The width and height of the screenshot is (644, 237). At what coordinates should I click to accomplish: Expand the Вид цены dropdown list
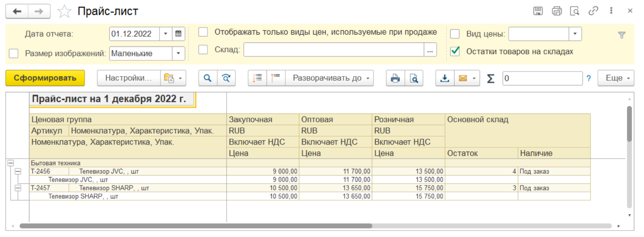coord(575,34)
